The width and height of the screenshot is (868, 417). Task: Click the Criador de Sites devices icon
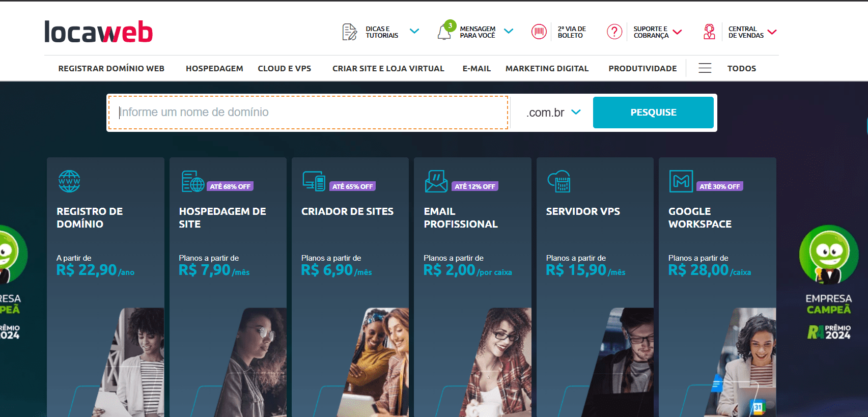[x=314, y=181]
